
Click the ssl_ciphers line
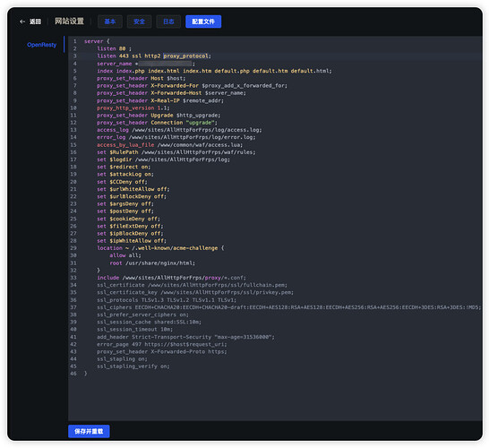[288, 307]
